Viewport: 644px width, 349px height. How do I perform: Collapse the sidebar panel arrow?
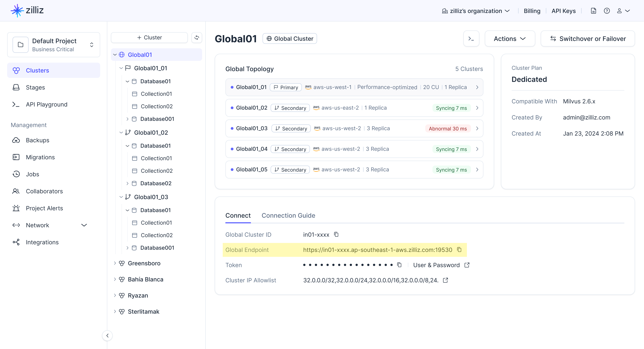click(107, 336)
